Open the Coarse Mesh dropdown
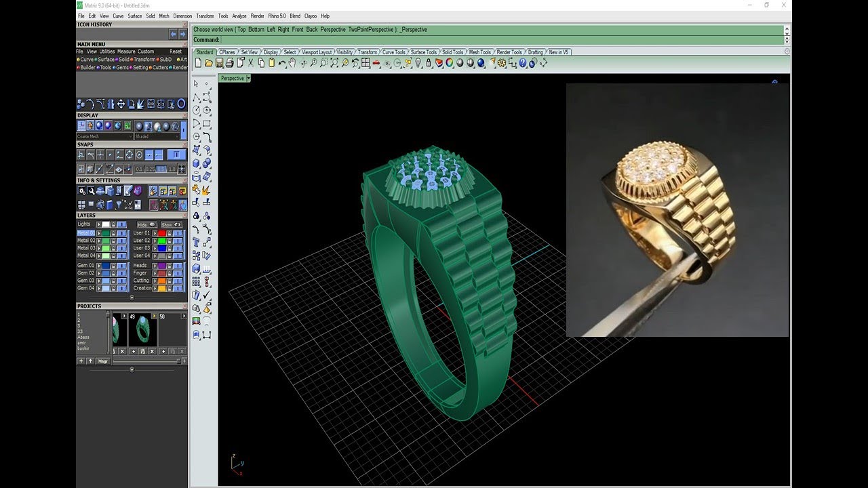 [105, 136]
